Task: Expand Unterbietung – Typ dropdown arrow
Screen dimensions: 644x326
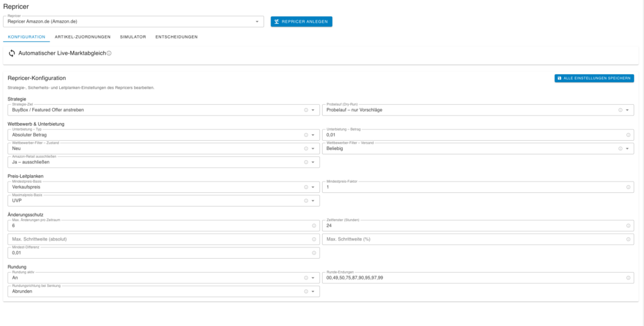Action: (x=313, y=135)
